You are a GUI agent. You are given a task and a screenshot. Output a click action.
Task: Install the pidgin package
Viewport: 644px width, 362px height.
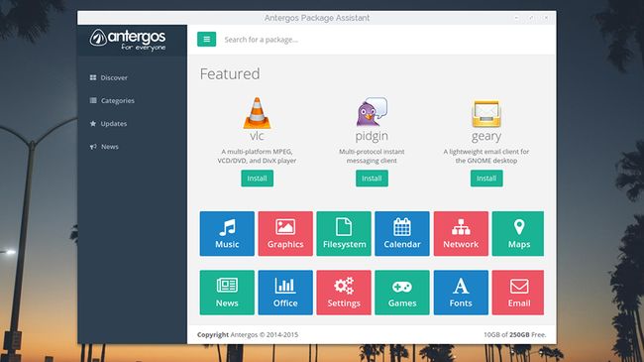pos(372,179)
